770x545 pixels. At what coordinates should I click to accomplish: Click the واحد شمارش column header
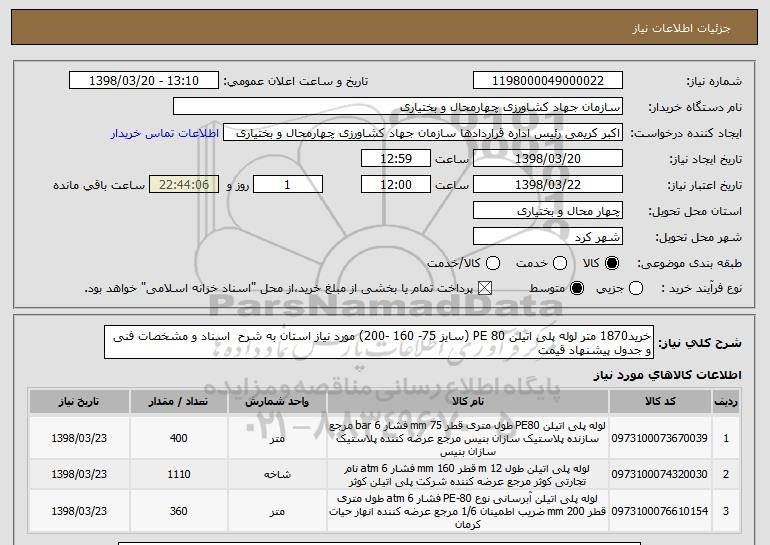click(x=277, y=402)
